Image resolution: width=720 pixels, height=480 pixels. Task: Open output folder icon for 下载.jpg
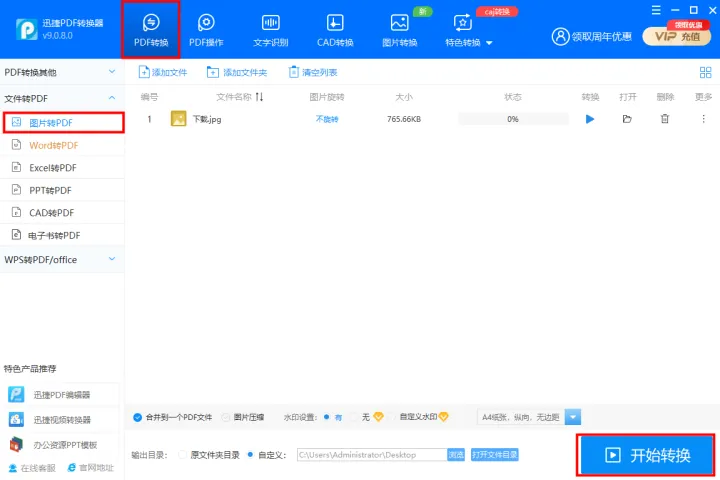click(x=627, y=119)
